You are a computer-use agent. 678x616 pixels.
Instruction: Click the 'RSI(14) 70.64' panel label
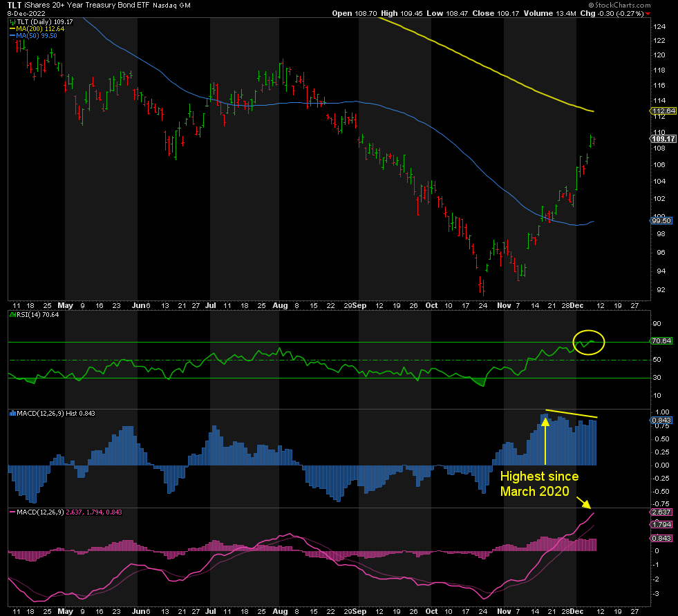(37, 315)
